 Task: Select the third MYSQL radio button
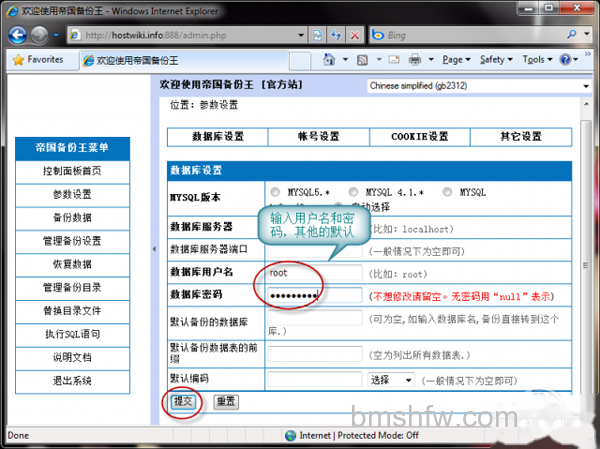[447, 191]
